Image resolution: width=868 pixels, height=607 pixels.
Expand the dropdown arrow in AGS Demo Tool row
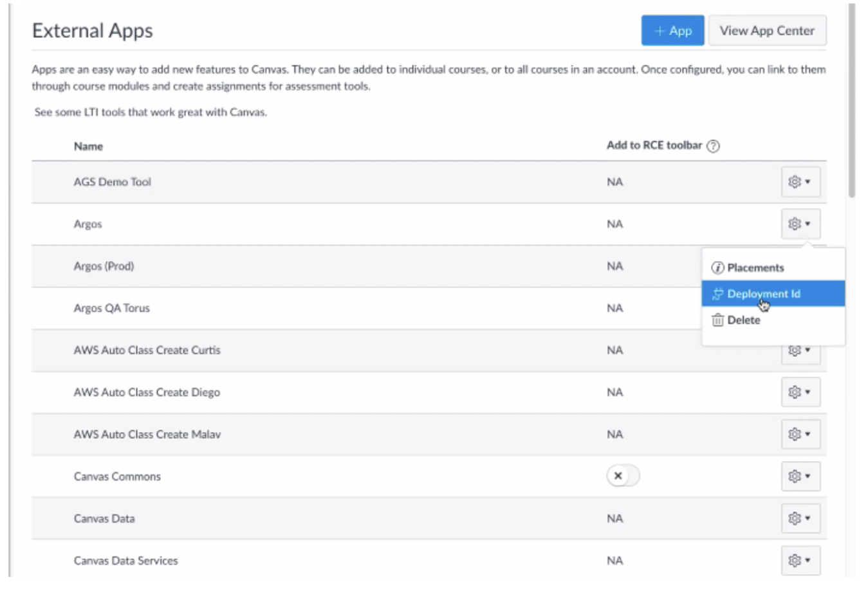pos(808,182)
